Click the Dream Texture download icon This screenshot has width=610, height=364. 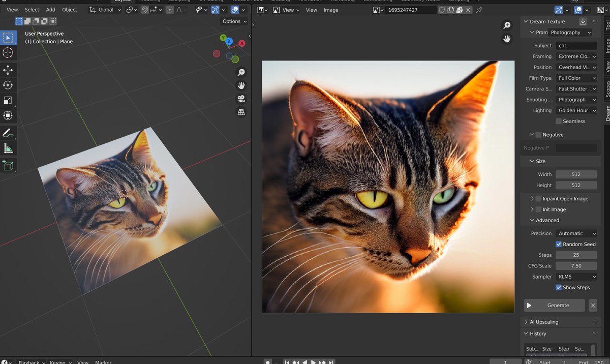tap(583, 21)
